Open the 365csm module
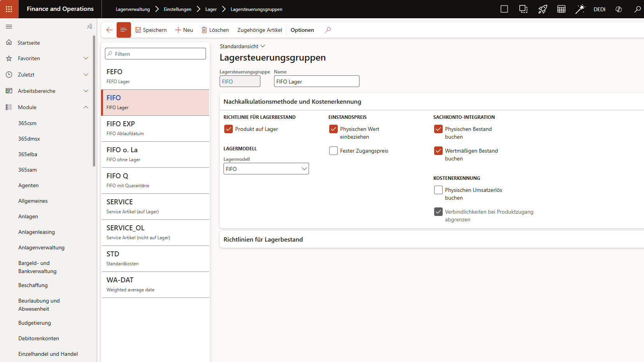This screenshot has height=362, width=644. pyautogui.click(x=27, y=123)
